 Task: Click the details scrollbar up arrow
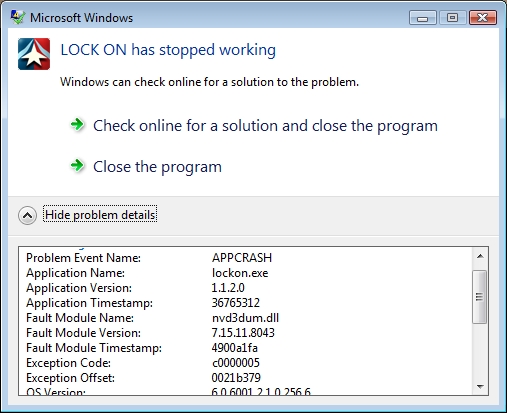tap(480, 256)
